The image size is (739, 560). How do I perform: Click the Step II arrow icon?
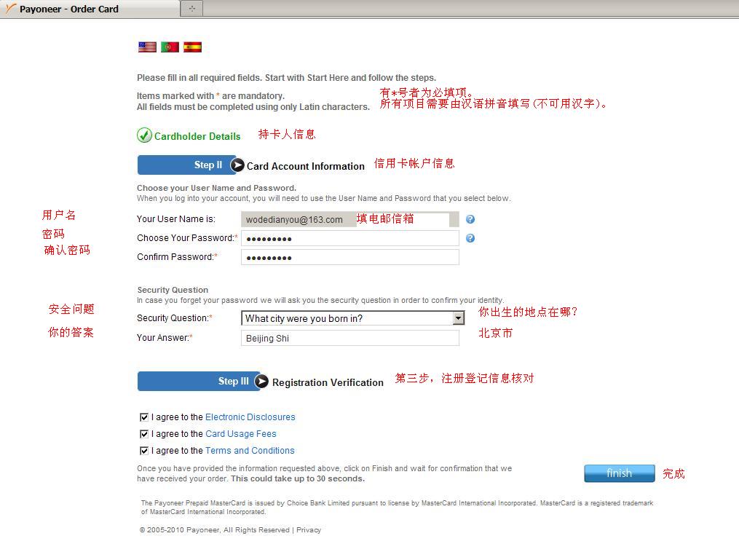[x=237, y=165]
